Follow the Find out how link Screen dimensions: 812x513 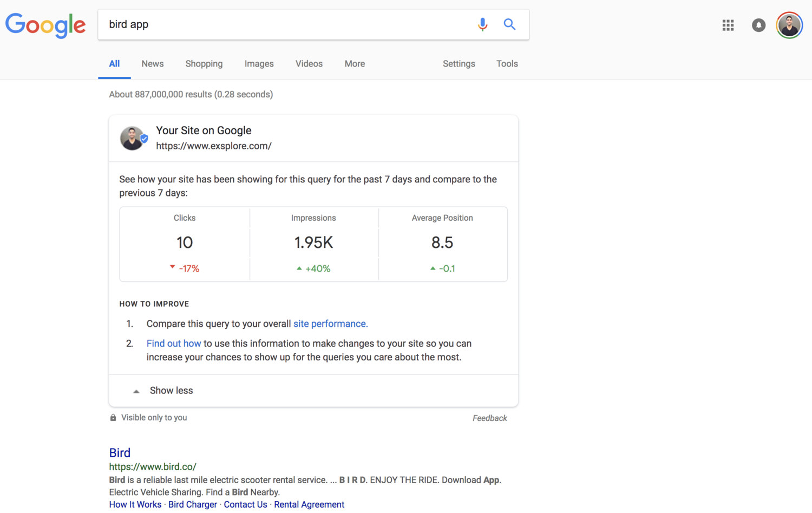174,344
